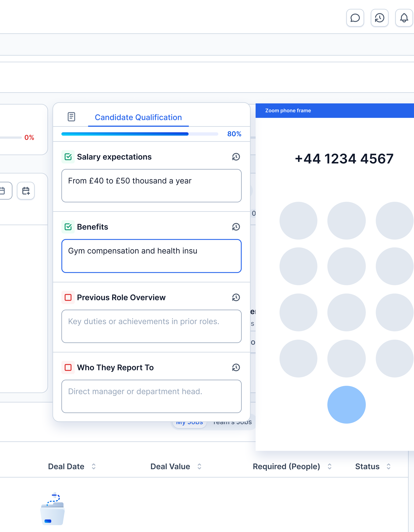This screenshot has height=532, width=414.
Task: Uncheck the Benefits checkbox
Action: (68, 227)
